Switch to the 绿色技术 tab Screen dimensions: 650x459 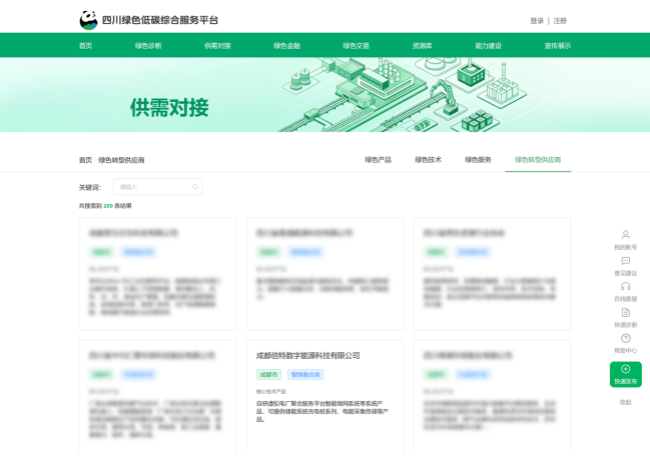(428, 160)
